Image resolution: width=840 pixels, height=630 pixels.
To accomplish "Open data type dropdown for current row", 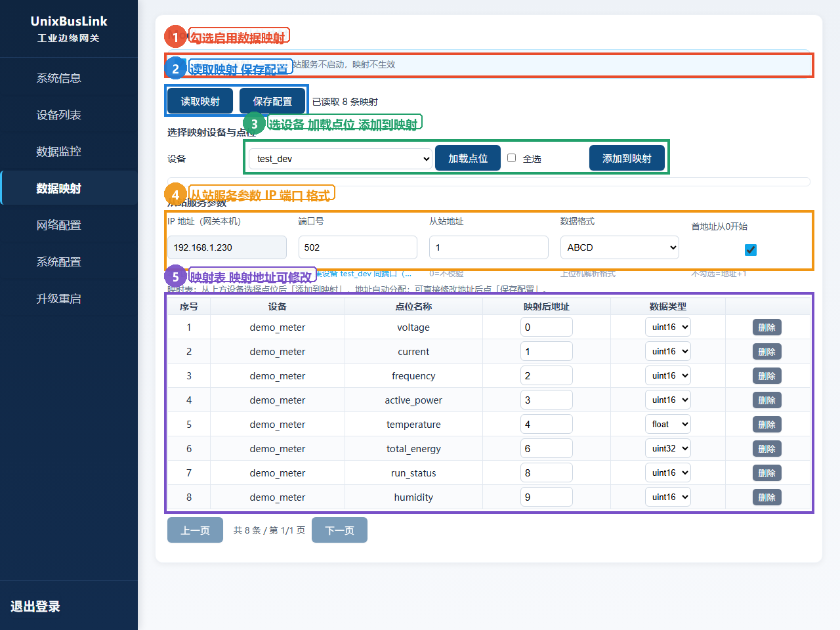I will (668, 351).
